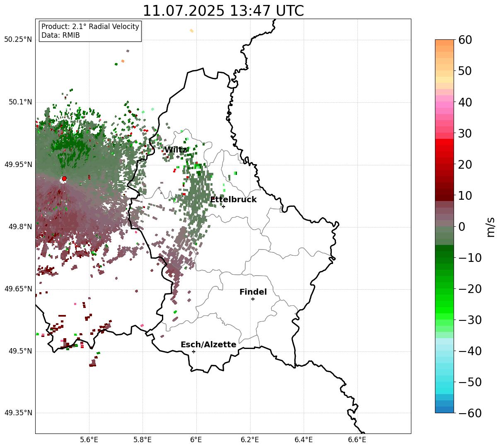Click the colorbar value 20

(x=465, y=165)
